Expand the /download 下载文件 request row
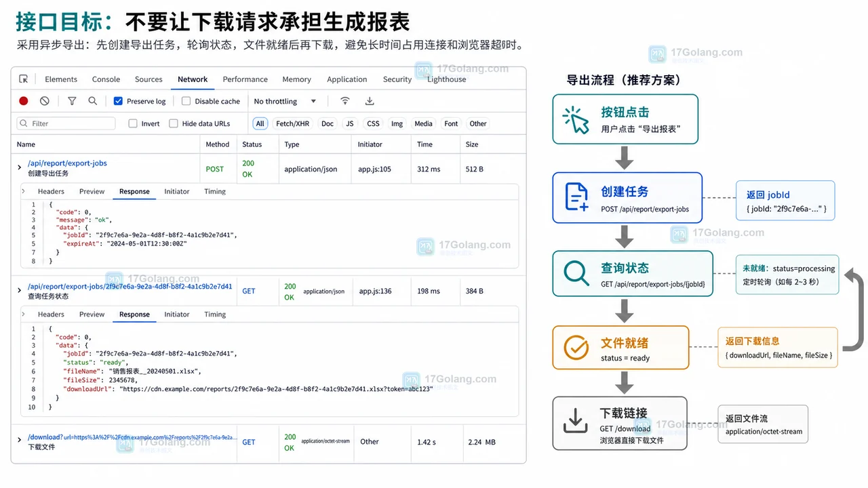 pos(20,440)
